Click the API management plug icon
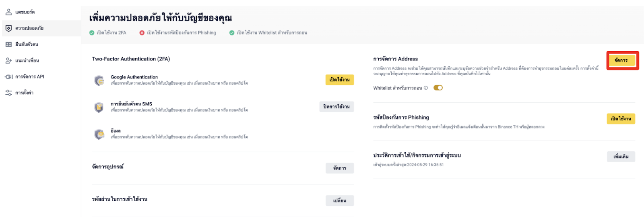644x217 pixels. [x=8, y=76]
